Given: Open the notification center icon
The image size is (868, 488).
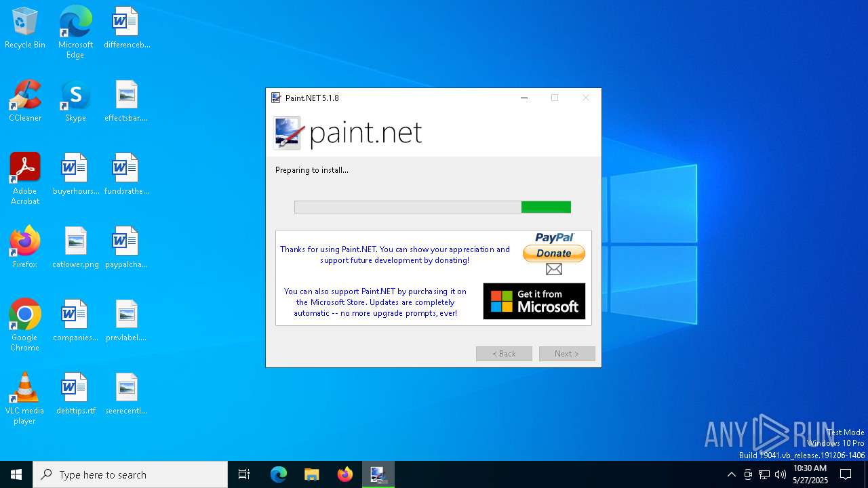Looking at the screenshot, I should [x=846, y=474].
